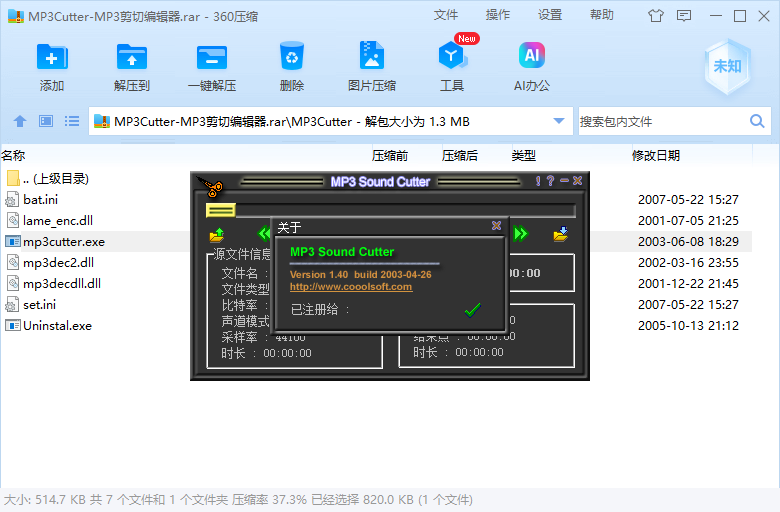This screenshot has width=780, height=512.
Task: Click the 解压到 (Extract to) icon
Action: (132, 57)
